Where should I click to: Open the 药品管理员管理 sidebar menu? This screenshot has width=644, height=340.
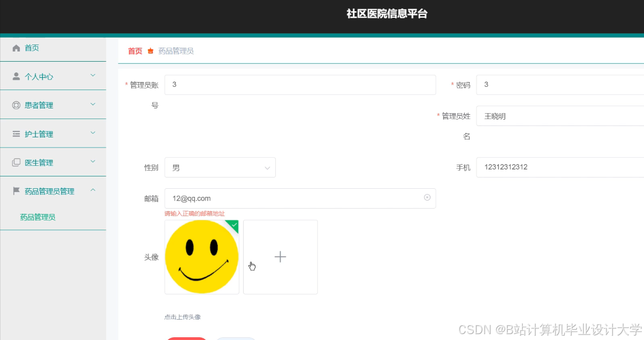[x=53, y=191]
